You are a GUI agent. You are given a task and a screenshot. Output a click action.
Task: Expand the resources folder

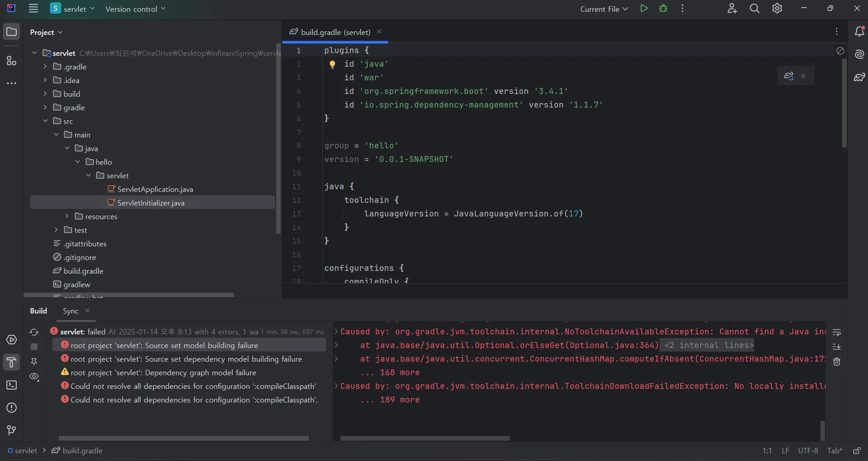pyautogui.click(x=67, y=216)
